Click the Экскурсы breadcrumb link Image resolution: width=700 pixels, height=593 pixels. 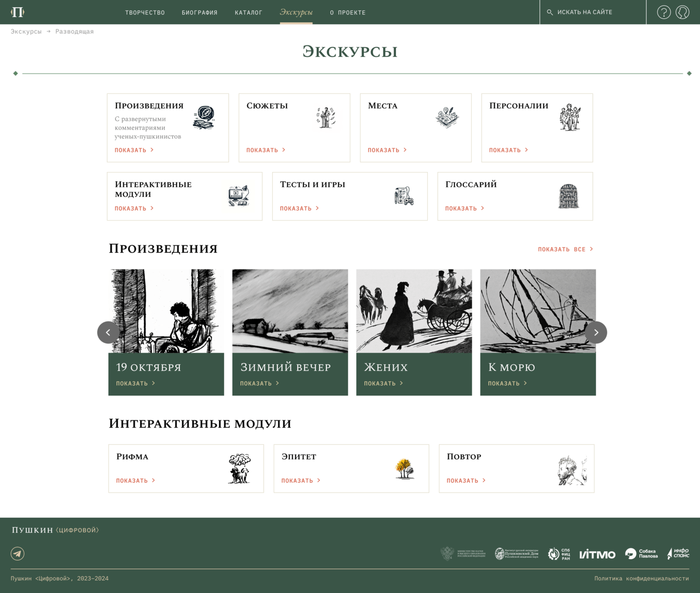point(26,31)
